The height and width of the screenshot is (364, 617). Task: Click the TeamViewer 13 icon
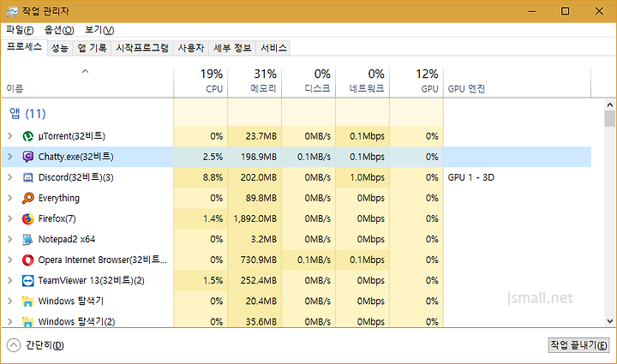click(27, 281)
